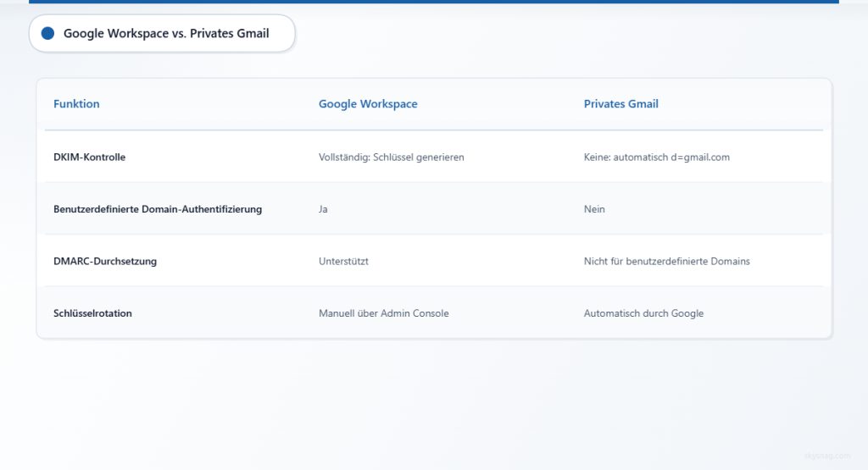
Task: Click the "Ja" cell
Action: (x=323, y=209)
